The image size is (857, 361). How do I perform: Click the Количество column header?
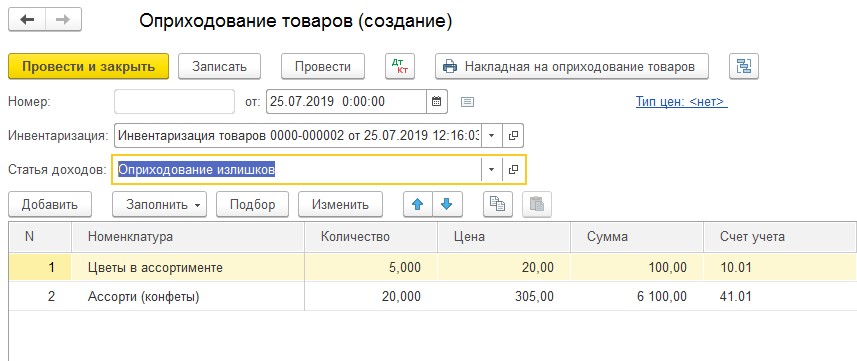coord(371,237)
